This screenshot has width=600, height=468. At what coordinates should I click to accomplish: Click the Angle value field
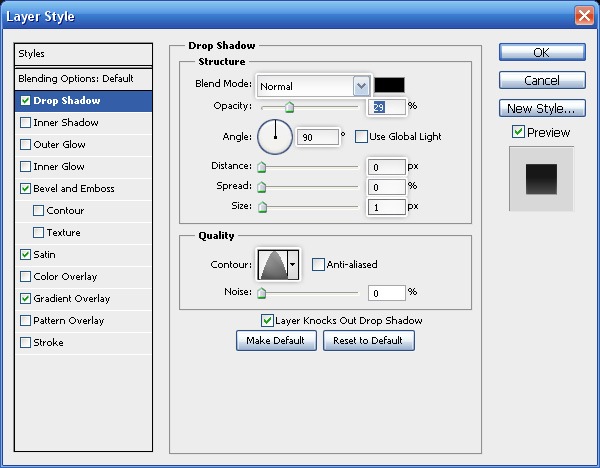click(x=318, y=137)
